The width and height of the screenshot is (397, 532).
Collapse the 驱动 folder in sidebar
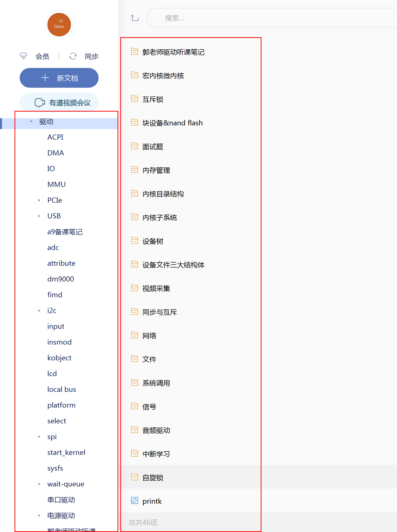pos(31,121)
